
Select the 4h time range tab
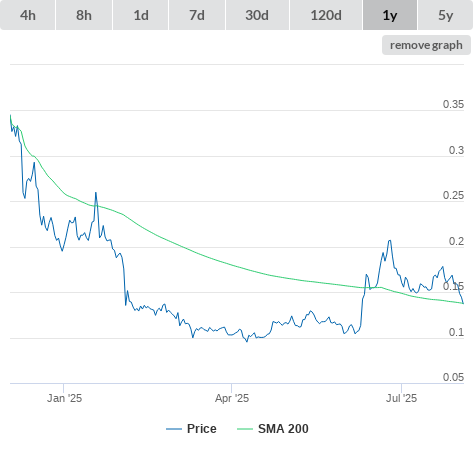click(28, 15)
